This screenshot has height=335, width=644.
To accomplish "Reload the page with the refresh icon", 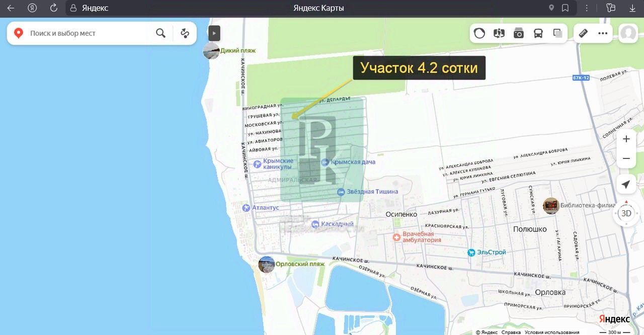I will pyautogui.click(x=54, y=8).
